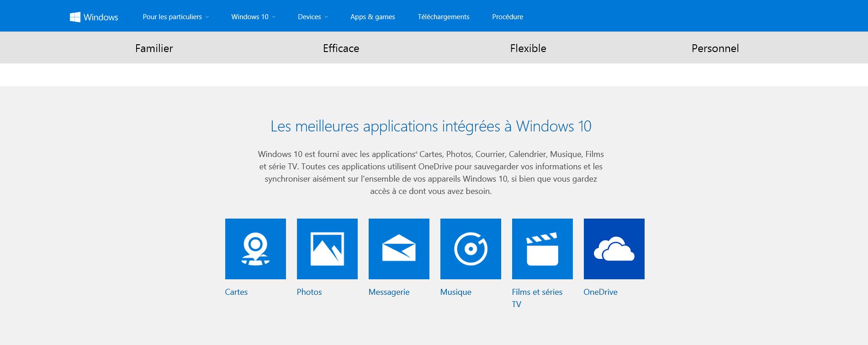
Task: Switch to the Efficace tab
Action: click(x=341, y=48)
